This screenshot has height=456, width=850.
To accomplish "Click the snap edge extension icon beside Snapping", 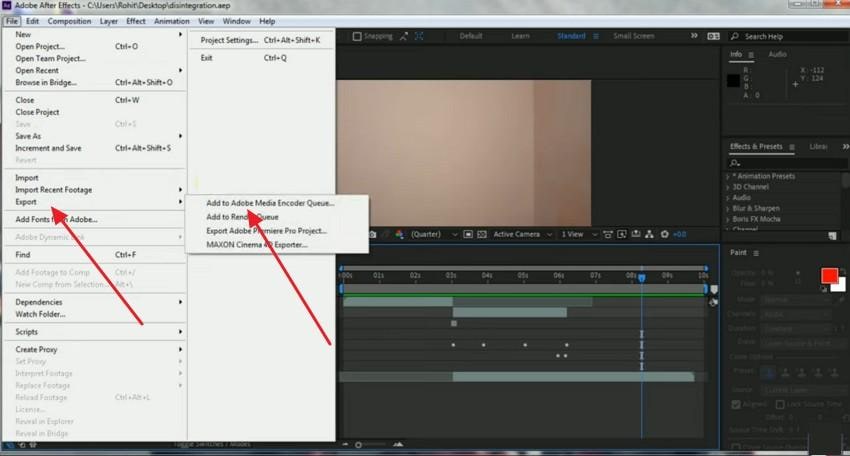I will [x=404, y=36].
